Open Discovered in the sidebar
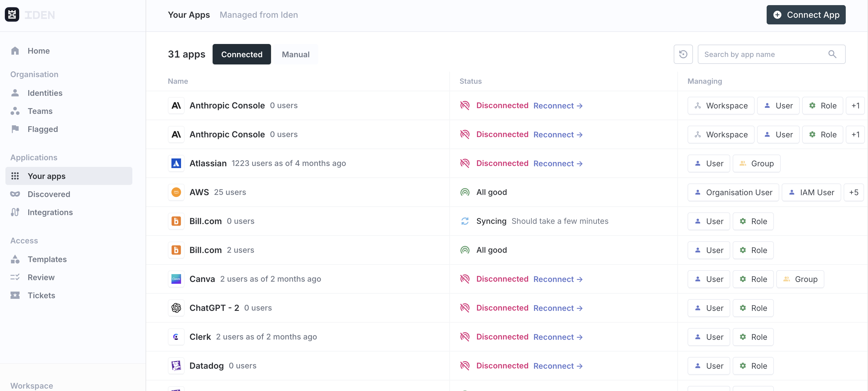This screenshot has width=868, height=391. pyautogui.click(x=49, y=194)
